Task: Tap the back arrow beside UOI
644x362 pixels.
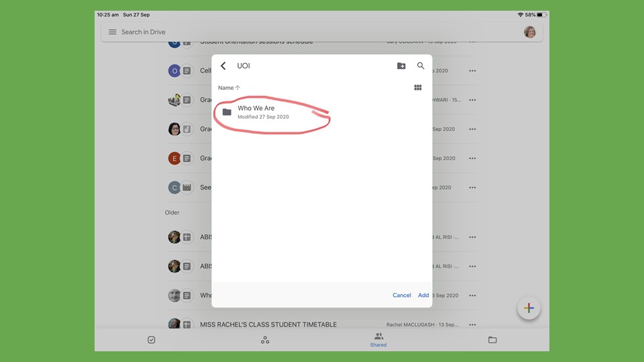Action: [x=223, y=66]
